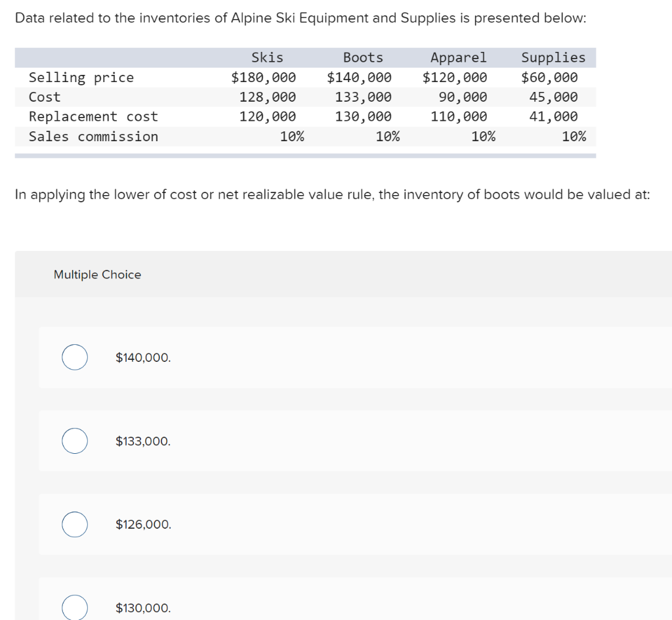Click the Skis column header
672x620 pixels.
[x=267, y=58]
